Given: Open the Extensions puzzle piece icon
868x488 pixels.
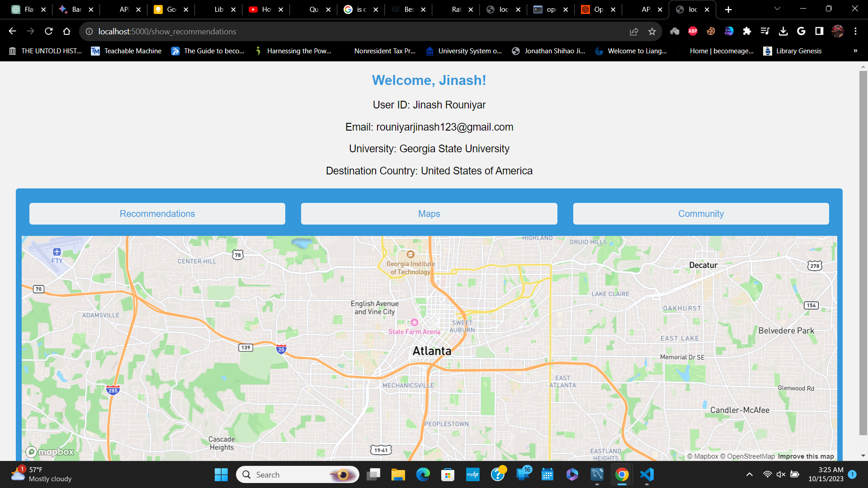Looking at the screenshot, I should (747, 31).
